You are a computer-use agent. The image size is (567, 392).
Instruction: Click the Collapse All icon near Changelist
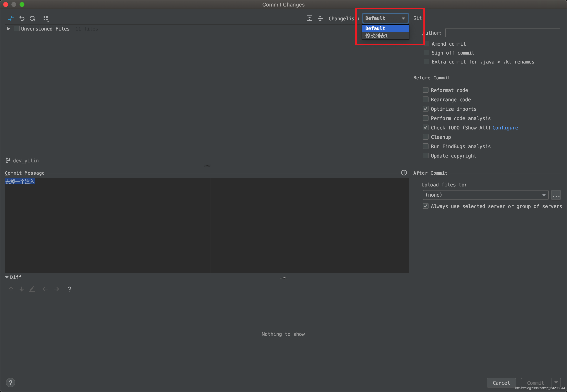click(x=320, y=19)
